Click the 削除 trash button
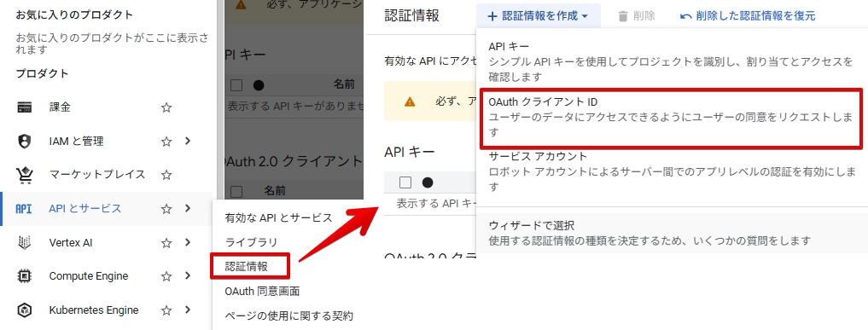 click(637, 16)
